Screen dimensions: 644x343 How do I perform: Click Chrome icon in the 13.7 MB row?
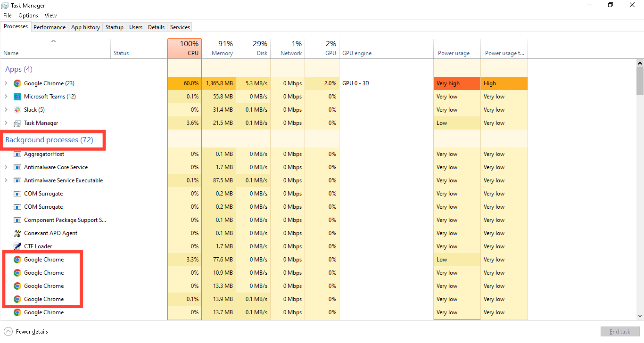[17, 312]
